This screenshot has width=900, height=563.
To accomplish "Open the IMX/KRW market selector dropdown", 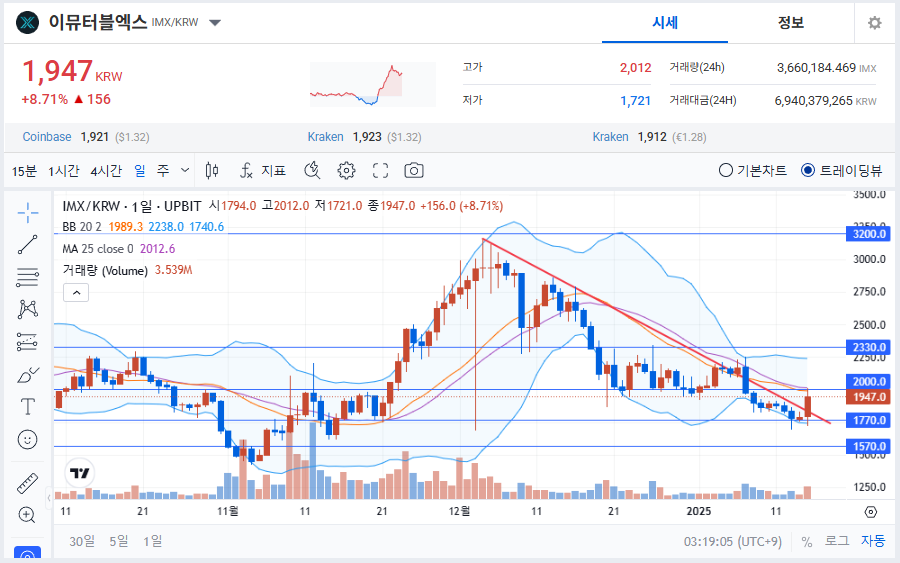I will tap(215, 23).
